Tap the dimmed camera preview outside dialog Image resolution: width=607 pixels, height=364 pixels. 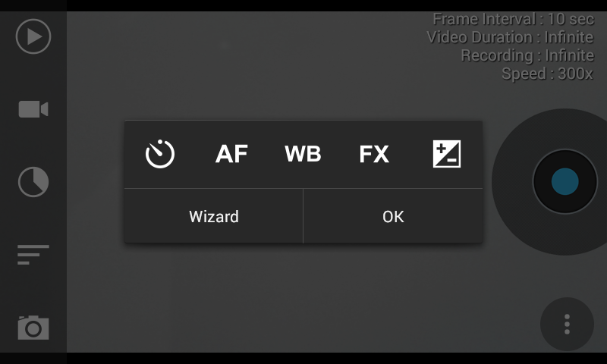(x=303, y=303)
